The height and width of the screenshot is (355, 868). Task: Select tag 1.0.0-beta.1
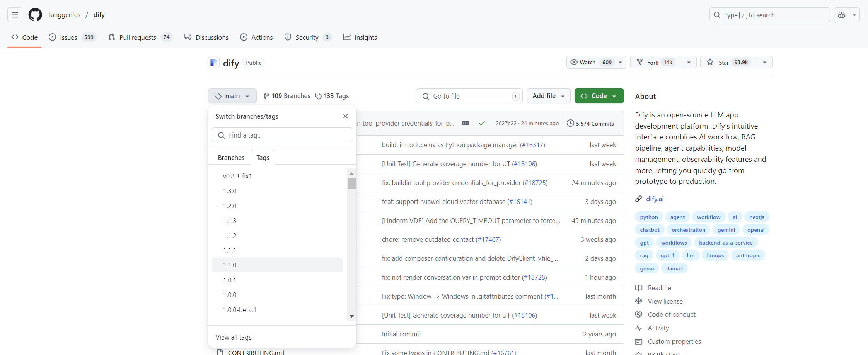click(278, 310)
